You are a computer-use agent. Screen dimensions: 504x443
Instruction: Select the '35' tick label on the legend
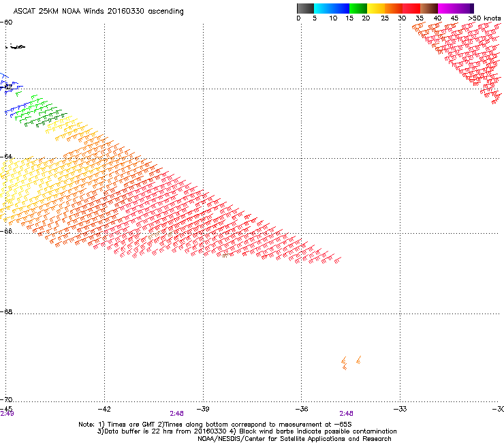click(x=420, y=18)
